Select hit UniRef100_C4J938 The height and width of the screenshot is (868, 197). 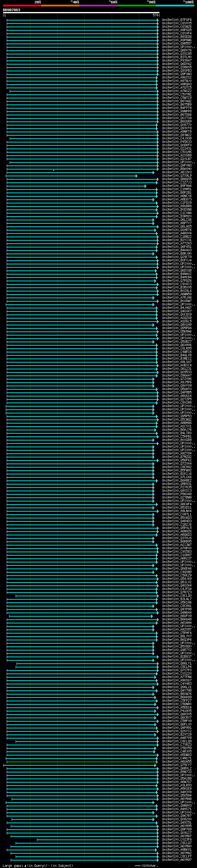177,139
